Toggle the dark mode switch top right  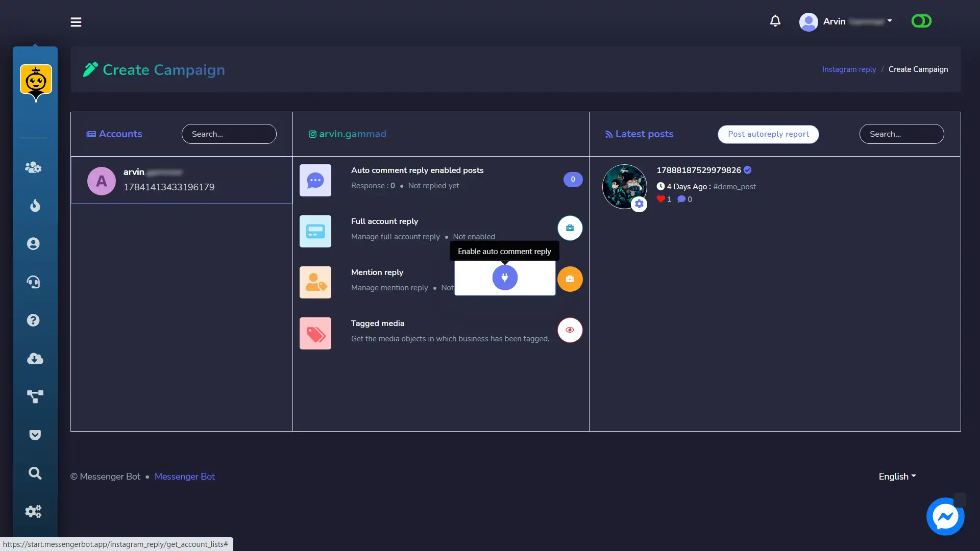[x=921, y=20]
